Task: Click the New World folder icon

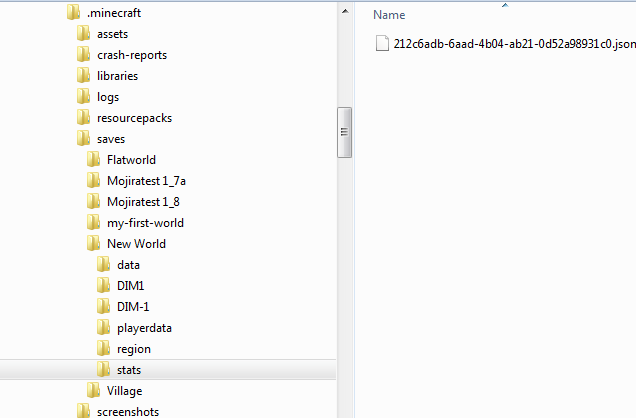Action: (x=94, y=244)
